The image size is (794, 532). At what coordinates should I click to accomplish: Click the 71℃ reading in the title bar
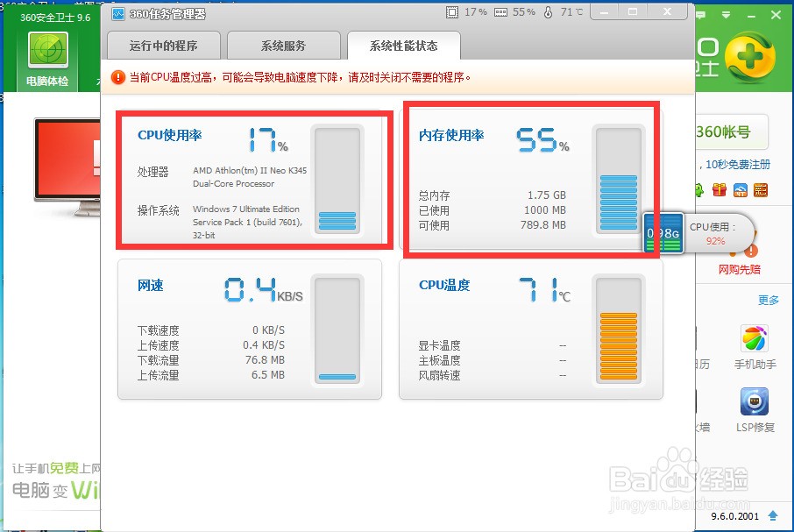coord(571,12)
